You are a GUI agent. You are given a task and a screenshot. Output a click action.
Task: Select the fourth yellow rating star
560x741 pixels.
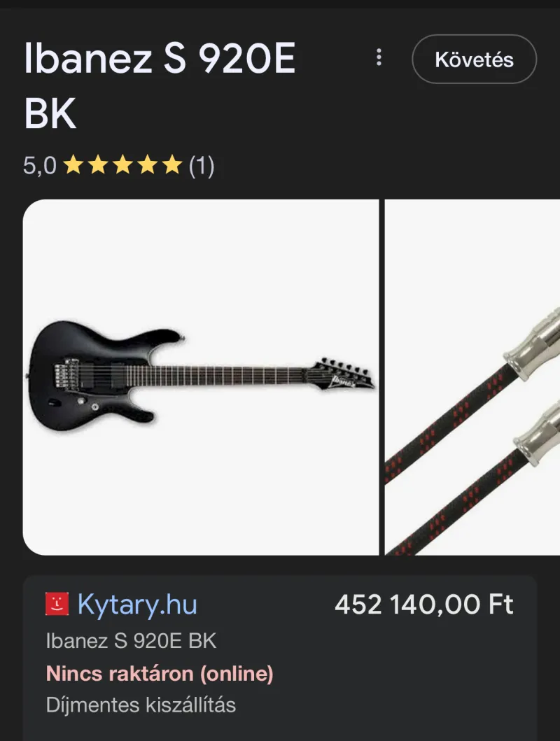click(x=147, y=165)
